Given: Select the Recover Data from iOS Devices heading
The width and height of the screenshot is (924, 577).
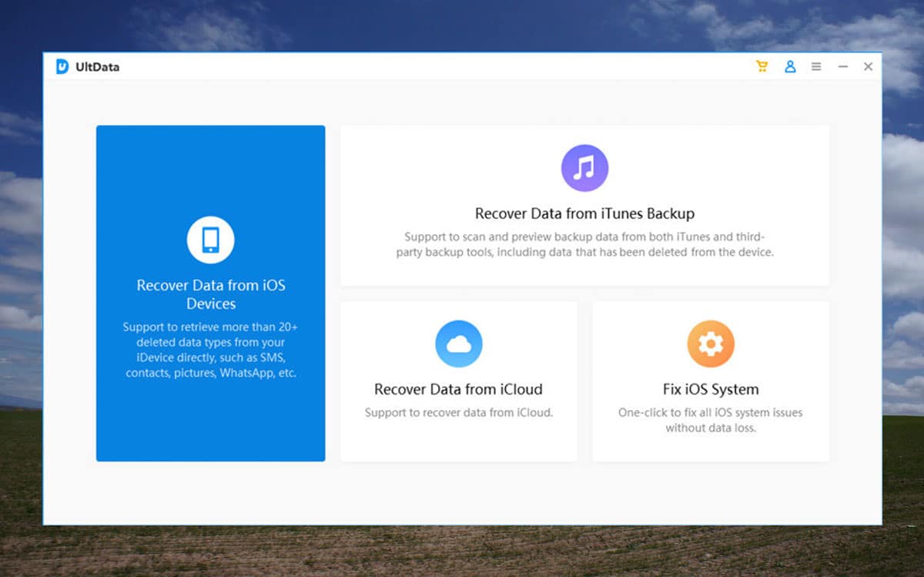Looking at the screenshot, I should pyautogui.click(x=211, y=294).
